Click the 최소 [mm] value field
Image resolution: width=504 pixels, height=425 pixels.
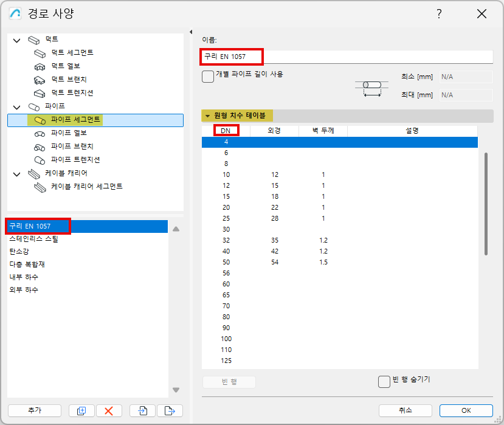click(466, 77)
